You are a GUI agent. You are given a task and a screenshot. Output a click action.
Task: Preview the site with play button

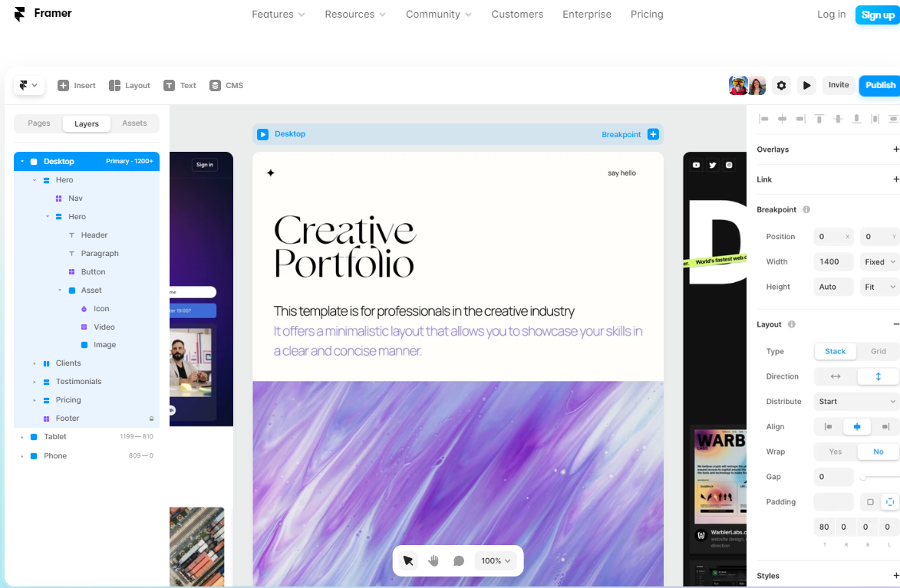tap(806, 85)
